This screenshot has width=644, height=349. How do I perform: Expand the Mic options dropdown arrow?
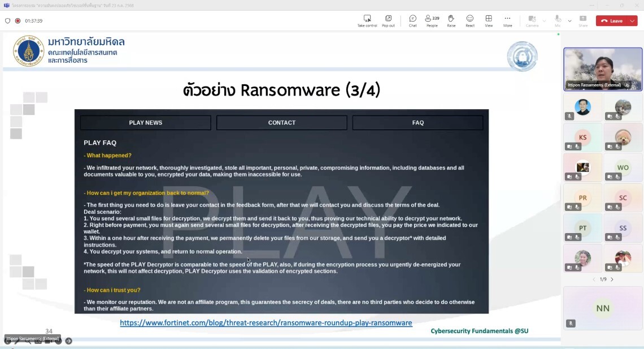point(569,21)
